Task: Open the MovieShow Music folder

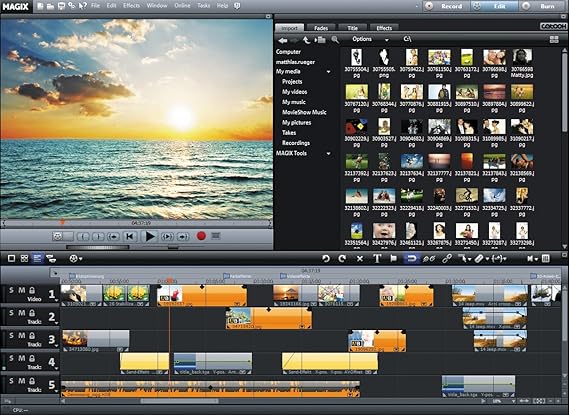Action: tap(304, 112)
